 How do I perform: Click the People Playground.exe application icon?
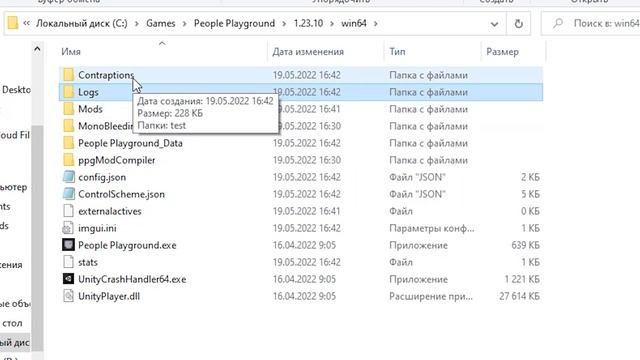tap(69, 245)
